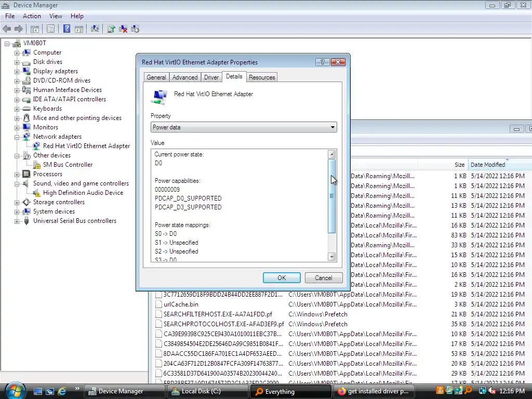Screen dimensions: 532x399
Task: Click the Value list scrollbar thumb
Action: (x=332, y=196)
